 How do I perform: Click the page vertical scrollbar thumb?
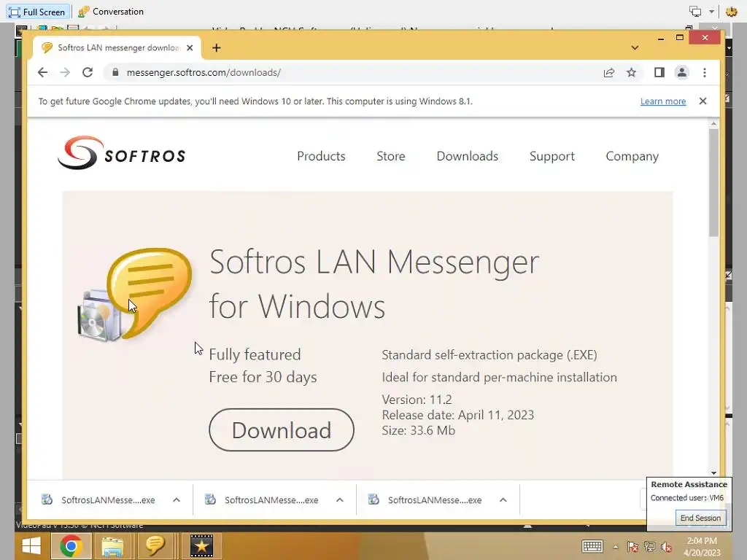click(x=713, y=182)
